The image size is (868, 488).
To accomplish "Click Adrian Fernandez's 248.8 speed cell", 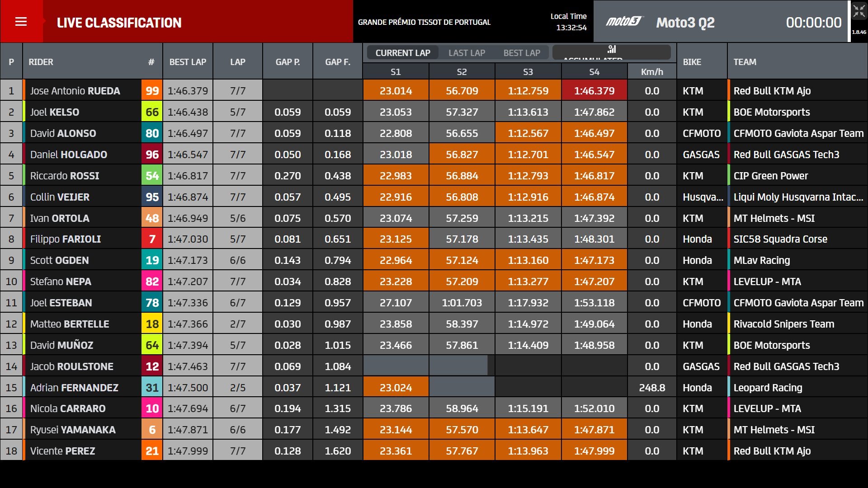I will click(x=651, y=388).
